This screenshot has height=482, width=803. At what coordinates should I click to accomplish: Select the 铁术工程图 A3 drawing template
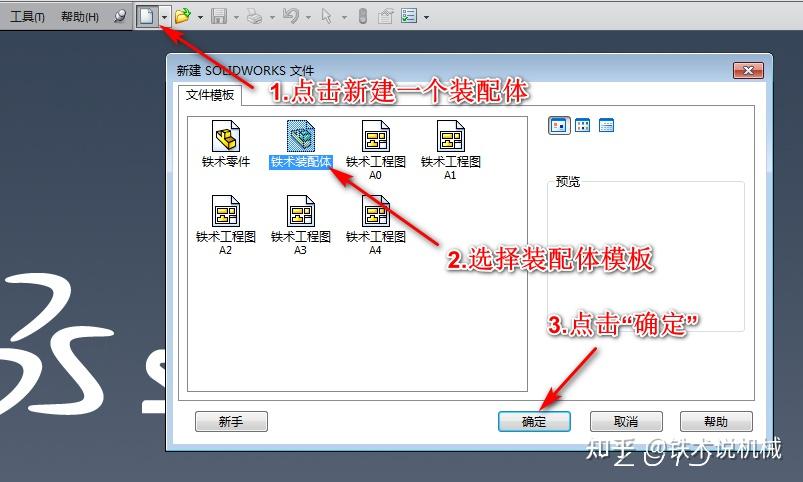tap(301, 225)
